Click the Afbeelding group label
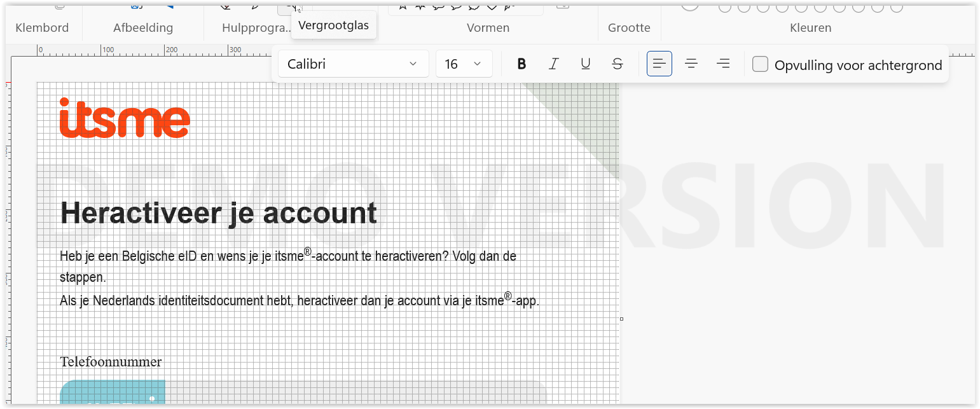 point(143,28)
